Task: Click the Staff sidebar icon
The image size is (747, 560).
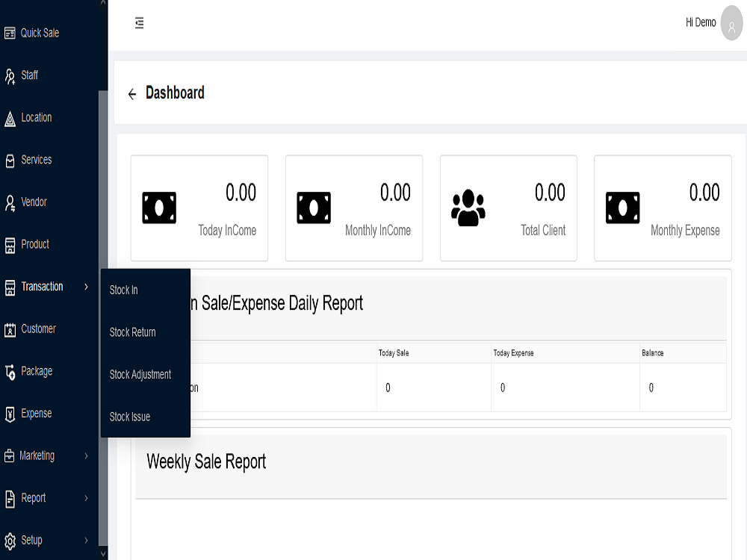Action: (10, 76)
